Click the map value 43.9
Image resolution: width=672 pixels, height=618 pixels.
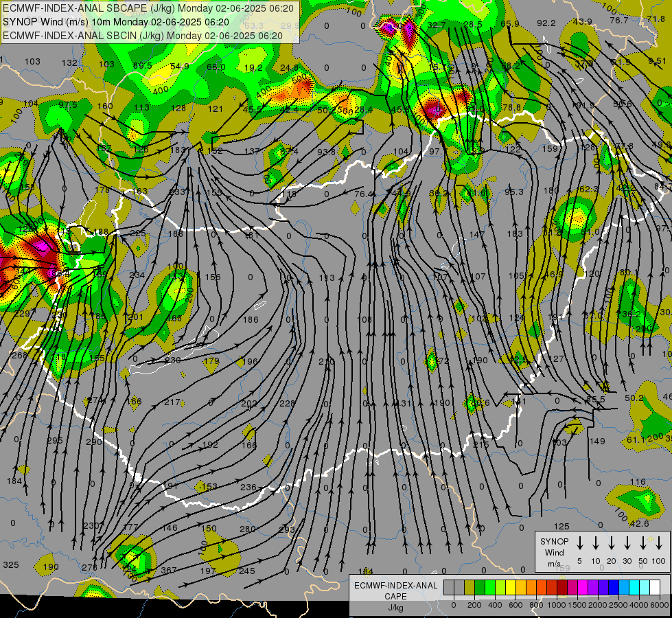click(583, 22)
